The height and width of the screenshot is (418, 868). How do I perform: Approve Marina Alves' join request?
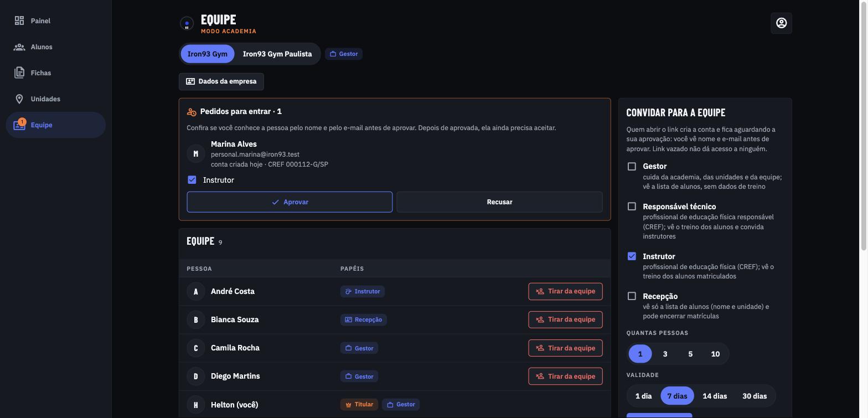(x=290, y=202)
